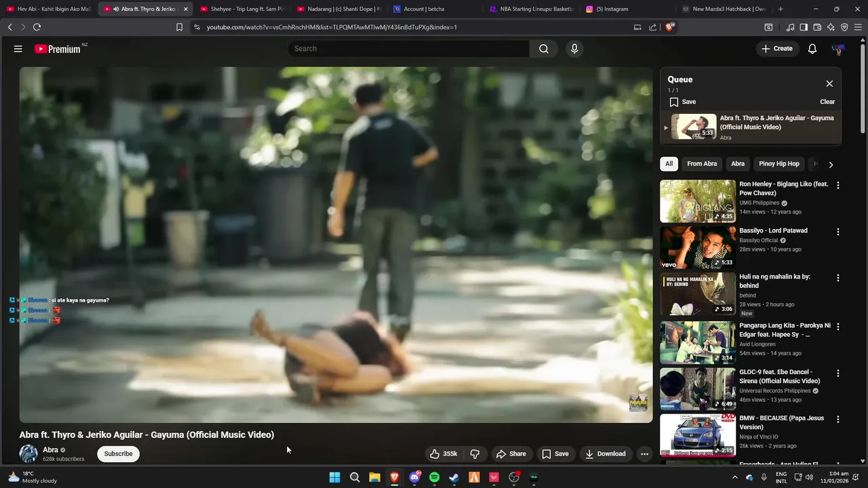Open YouTube notifications bell
Viewport: 868px width, 488px height.
[812, 49]
